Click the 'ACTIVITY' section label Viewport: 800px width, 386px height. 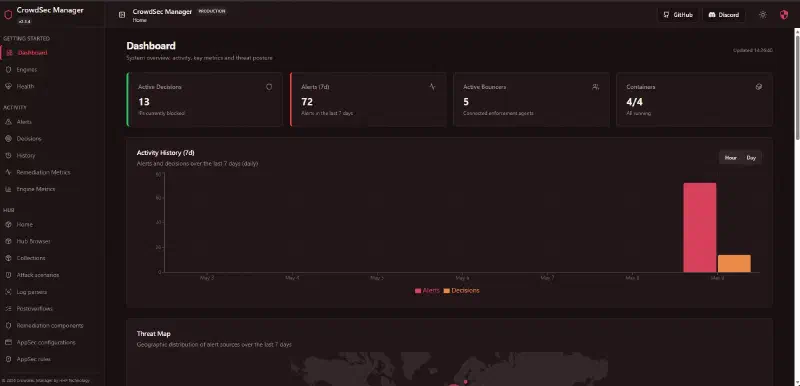(x=15, y=108)
